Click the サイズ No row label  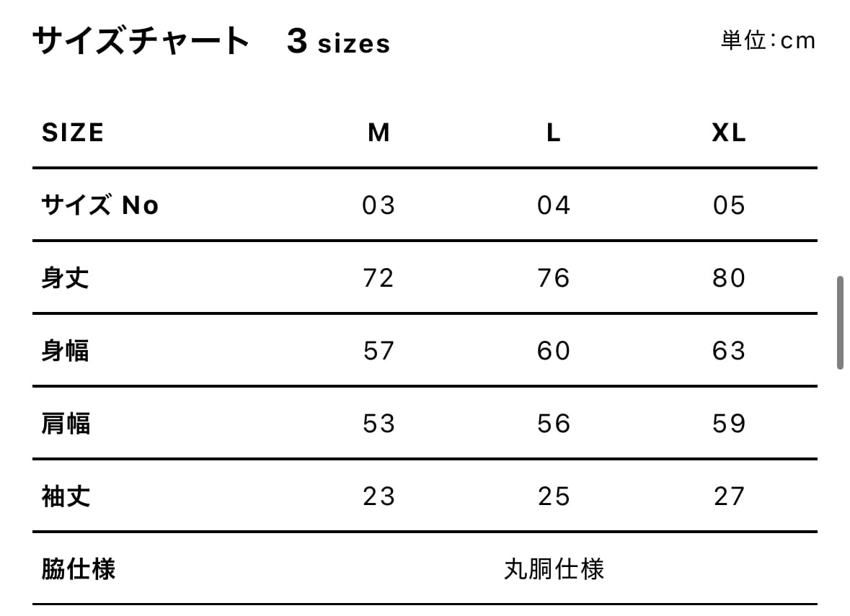[99, 205]
